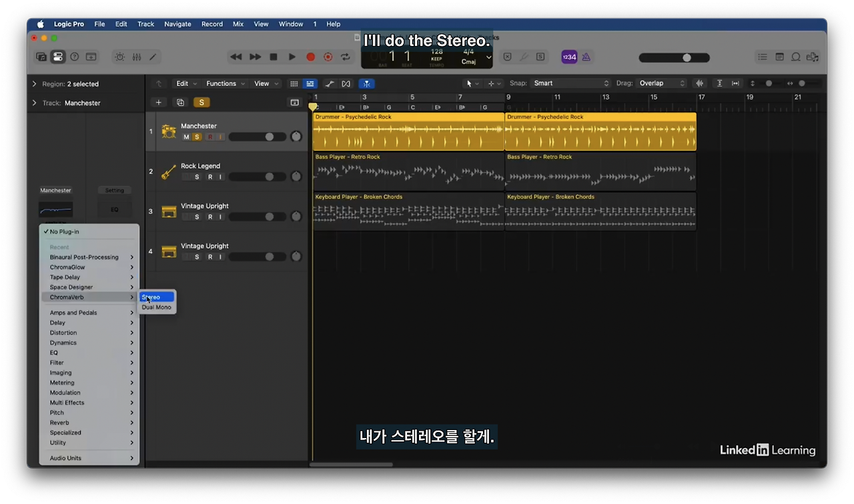This screenshot has width=854, height=504.
Task: Expand the Region inspector disclosure triangle
Action: click(x=34, y=84)
